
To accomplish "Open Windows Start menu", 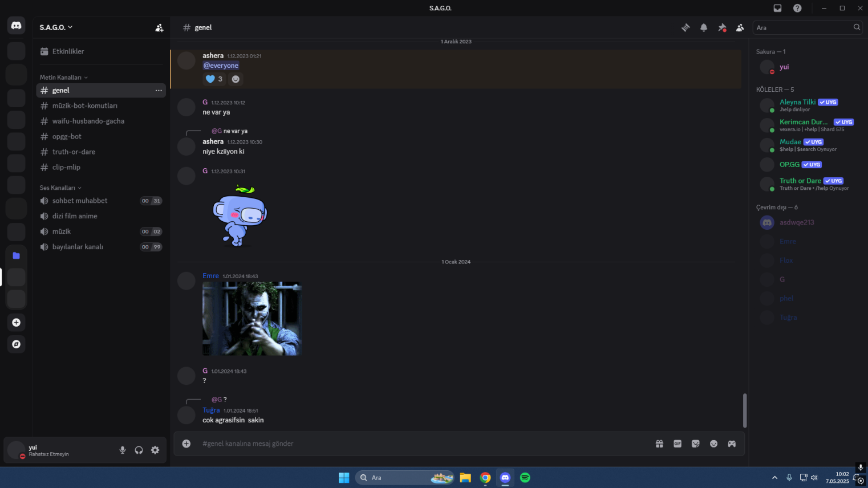I will coord(344,478).
